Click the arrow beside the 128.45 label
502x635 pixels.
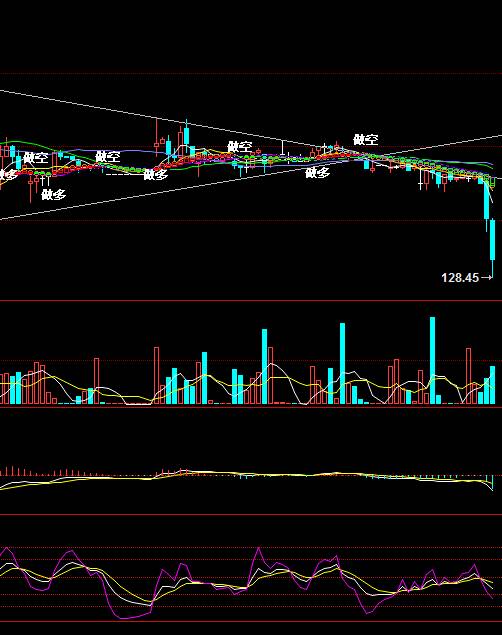coord(487,277)
